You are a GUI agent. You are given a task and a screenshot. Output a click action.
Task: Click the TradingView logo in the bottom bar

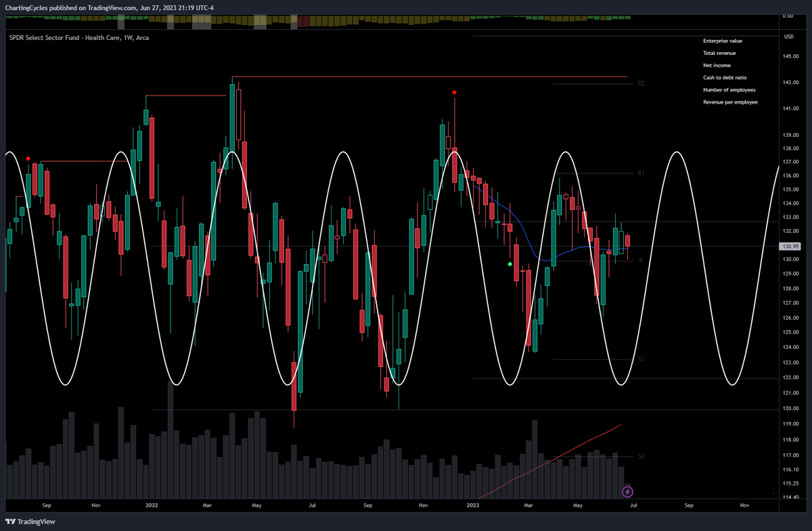[x=30, y=522]
